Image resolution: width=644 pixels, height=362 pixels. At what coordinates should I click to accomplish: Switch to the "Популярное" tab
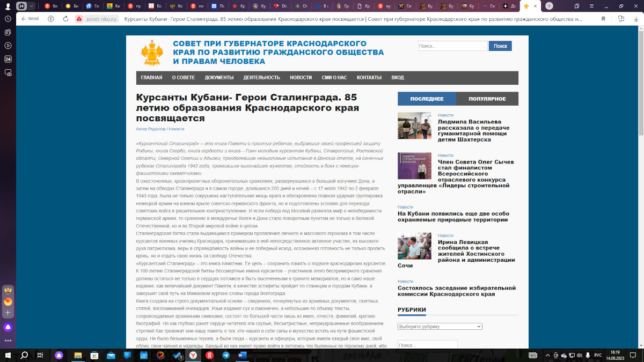[487, 99]
